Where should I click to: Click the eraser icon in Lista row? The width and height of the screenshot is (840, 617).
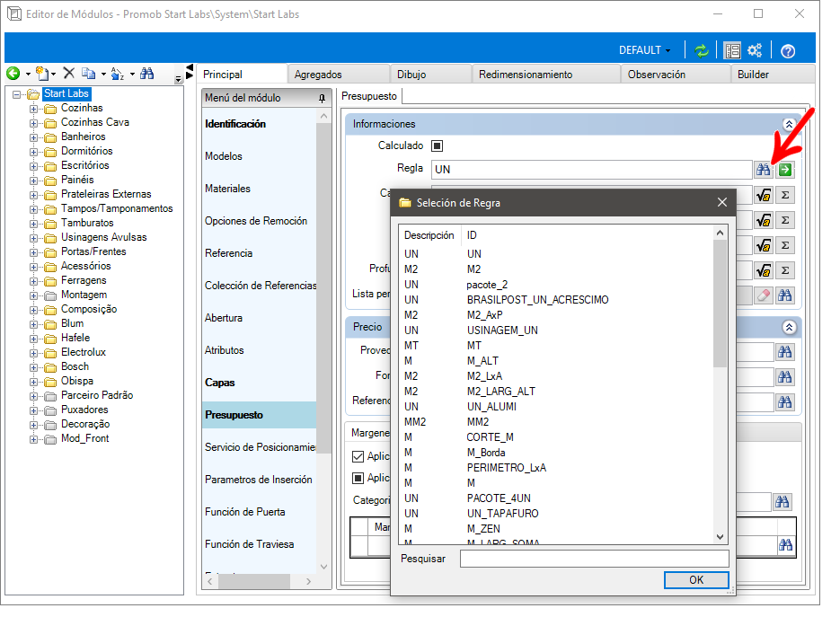click(x=764, y=295)
